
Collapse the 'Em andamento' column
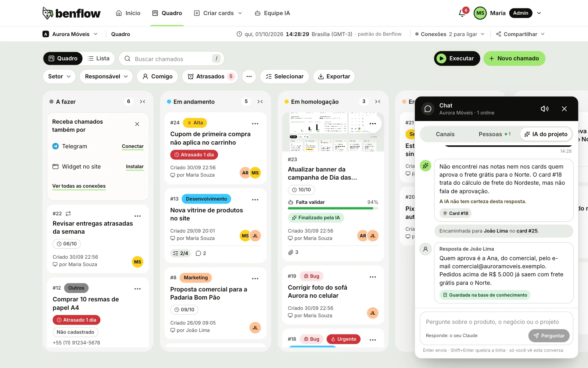point(260,102)
